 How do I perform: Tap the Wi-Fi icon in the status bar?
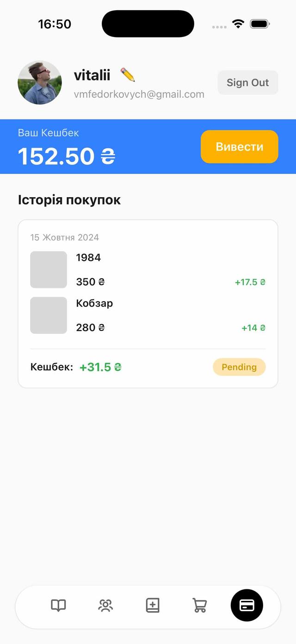tap(238, 23)
